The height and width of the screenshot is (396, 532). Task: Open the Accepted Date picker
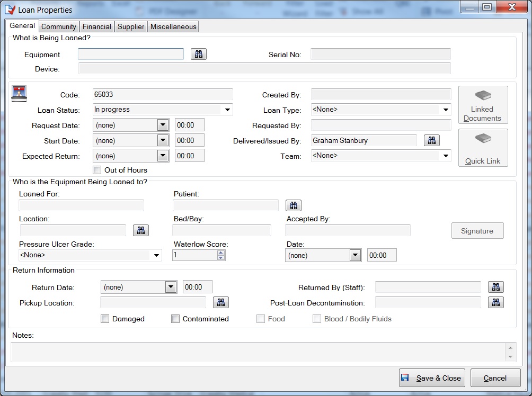pos(355,255)
